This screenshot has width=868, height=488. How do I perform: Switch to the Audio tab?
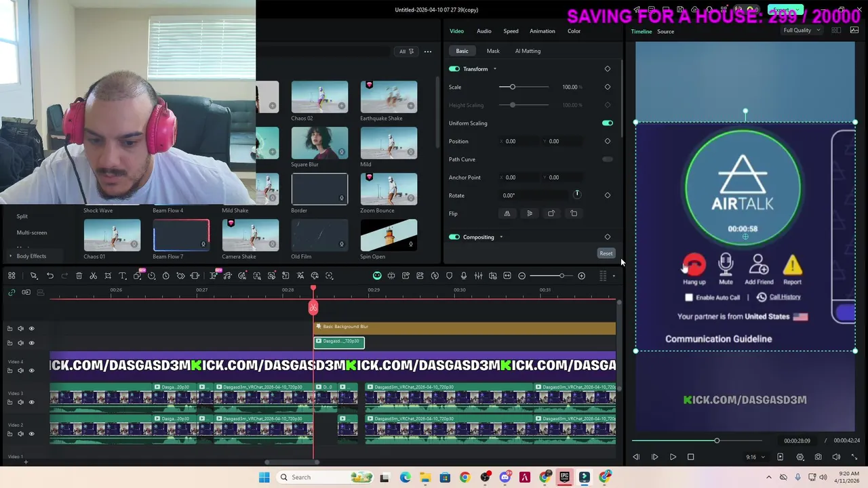[484, 31]
